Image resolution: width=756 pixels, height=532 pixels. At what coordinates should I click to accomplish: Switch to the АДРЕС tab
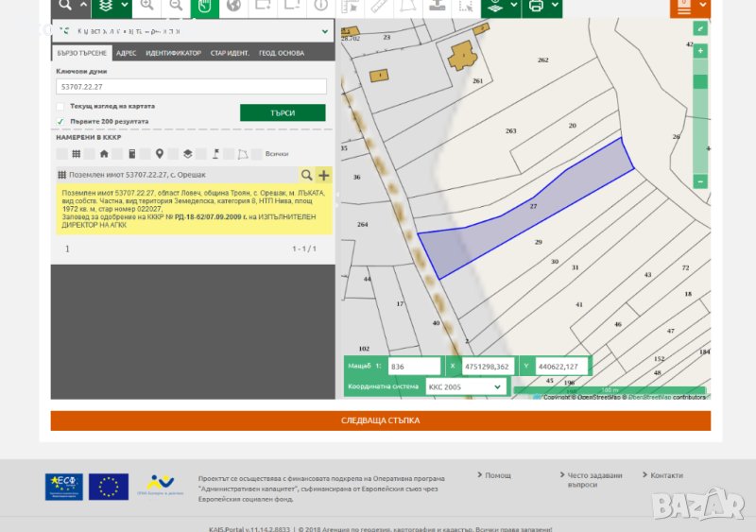coord(128,53)
